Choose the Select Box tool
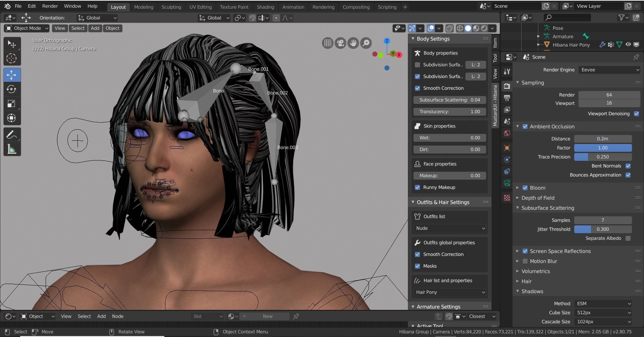The width and height of the screenshot is (644, 337). click(x=12, y=44)
